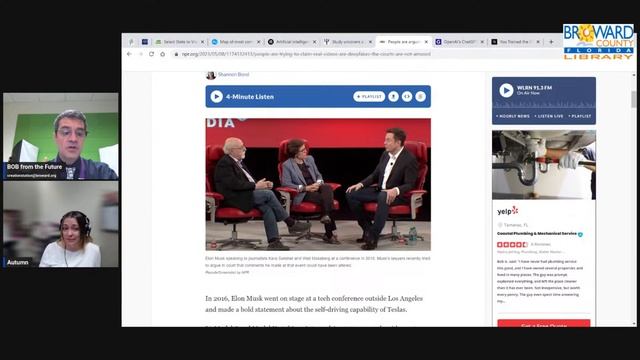View site security lock information
Image resolution: width=640 pixels, height=360 pixels.
[x=176, y=54]
